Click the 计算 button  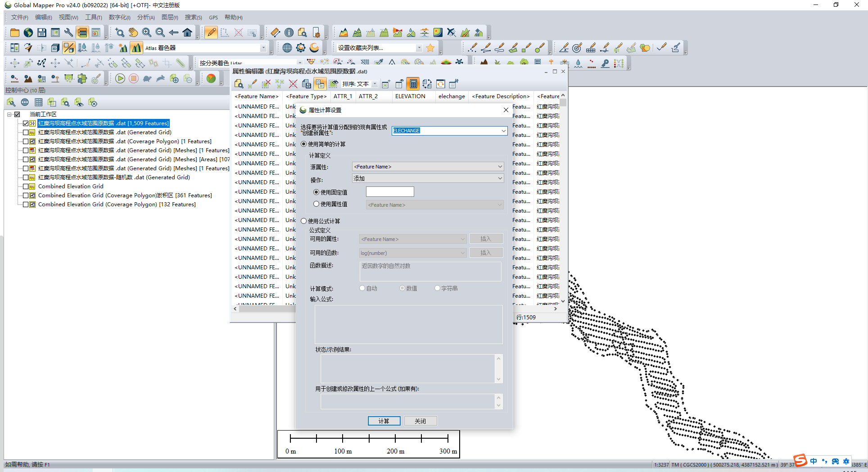click(x=384, y=421)
